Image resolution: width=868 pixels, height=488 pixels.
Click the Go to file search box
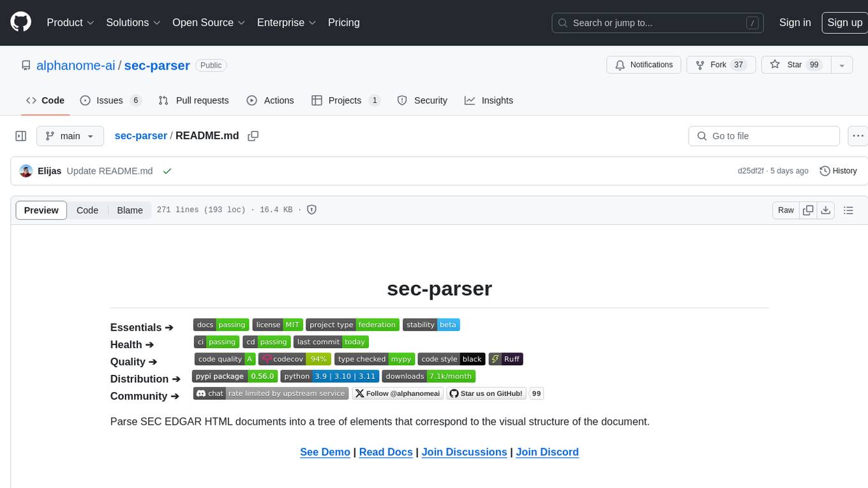[764, 136]
